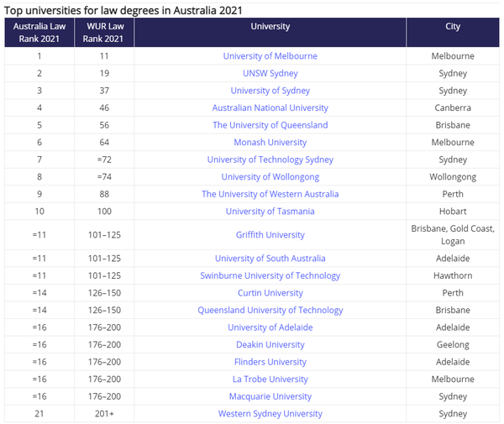The width and height of the screenshot is (504, 424).
Task: Click the University column header
Action: point(270,33)
